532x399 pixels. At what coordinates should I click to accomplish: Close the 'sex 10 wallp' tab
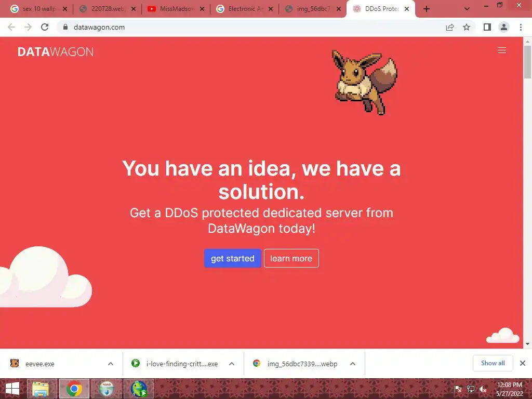[x=65, y=9]
